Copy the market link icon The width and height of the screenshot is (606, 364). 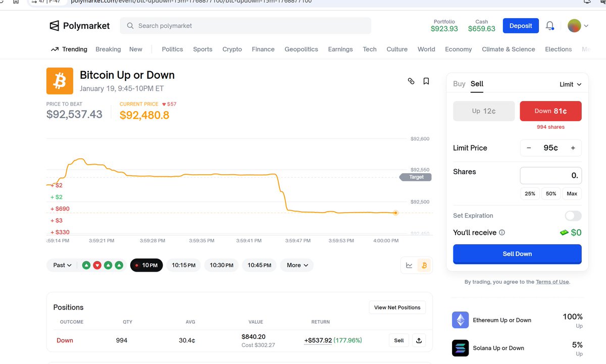point(411,81)
